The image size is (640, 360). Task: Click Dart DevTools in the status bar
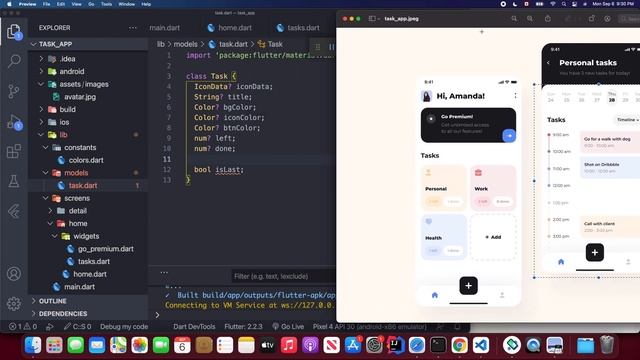194,327
